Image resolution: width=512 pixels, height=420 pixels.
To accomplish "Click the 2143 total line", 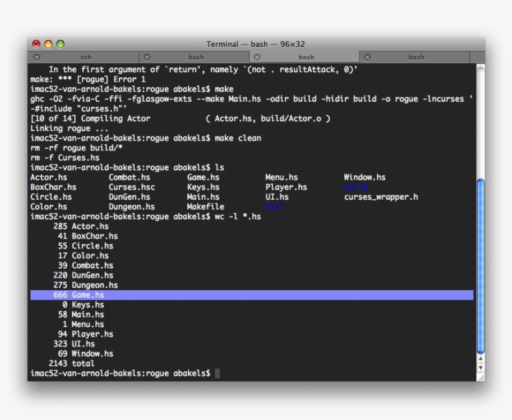I will click(x=72, y=363).
